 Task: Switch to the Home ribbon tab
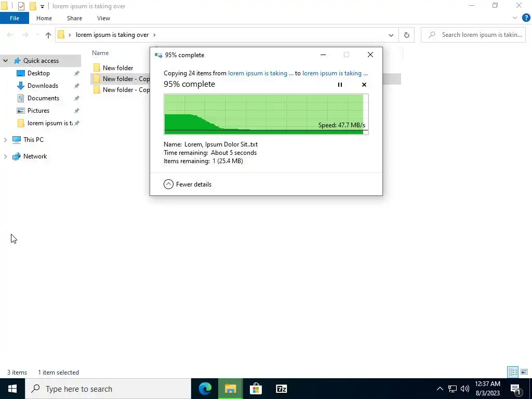click(x=44, y=18)
